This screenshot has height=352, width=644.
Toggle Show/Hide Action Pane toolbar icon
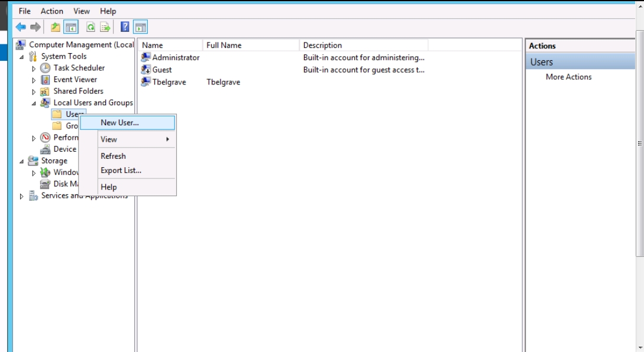coord(141,28)
